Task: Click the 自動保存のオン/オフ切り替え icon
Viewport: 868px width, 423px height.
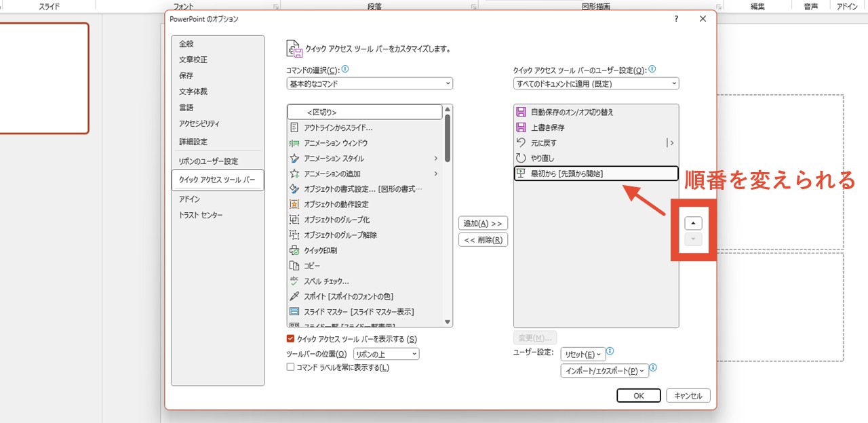Action: (x=521, y=112)
